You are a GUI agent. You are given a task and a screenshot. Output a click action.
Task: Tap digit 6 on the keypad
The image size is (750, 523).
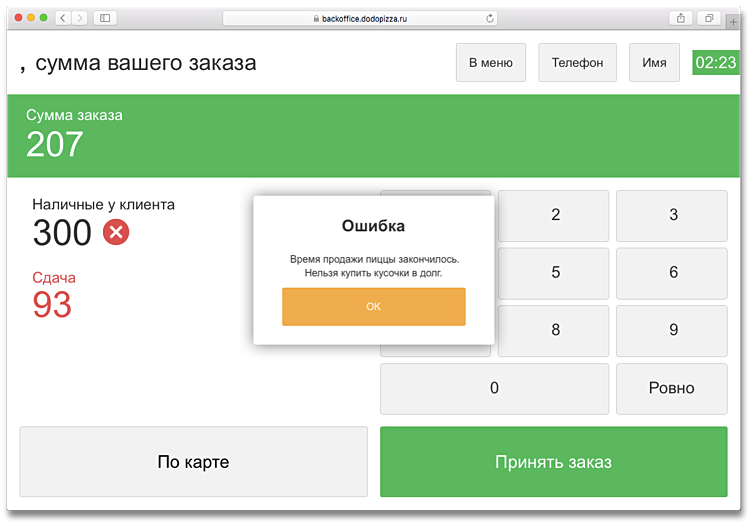(x=672, y=273)
